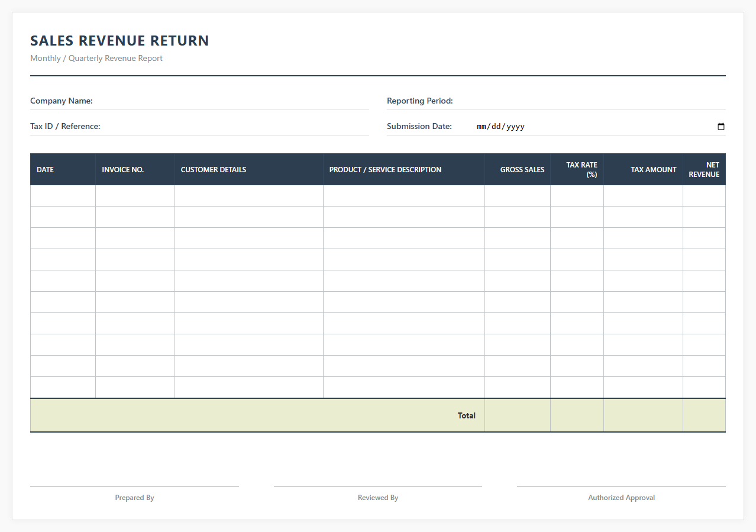Click the last row Customer Details cell

coord(249,388)
